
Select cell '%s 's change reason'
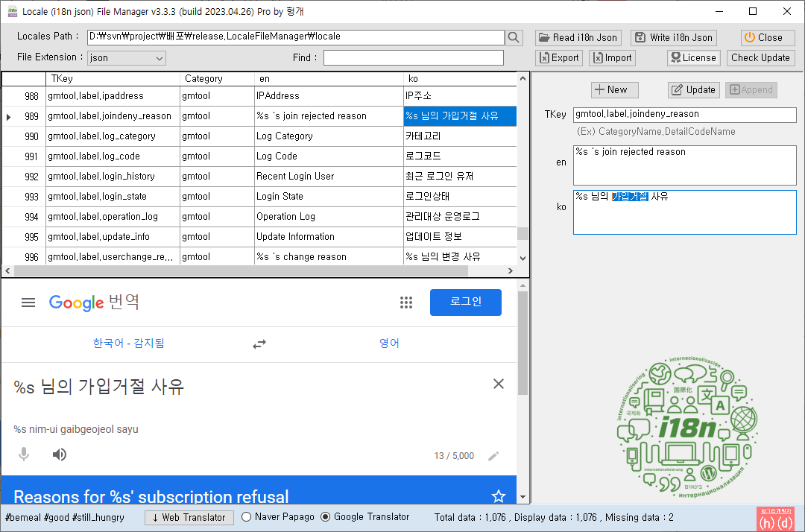(329, 256)
